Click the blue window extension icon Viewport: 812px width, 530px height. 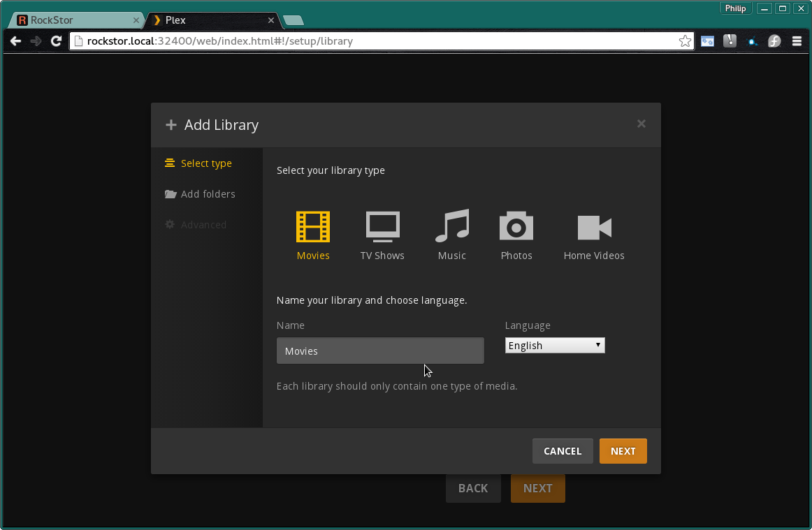(x=707, y=41)
